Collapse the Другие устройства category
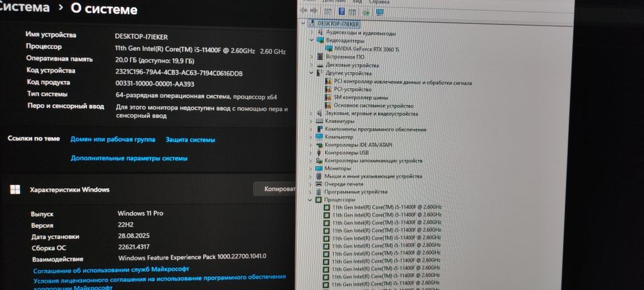The image size is (644, 290). coord(312,73)
